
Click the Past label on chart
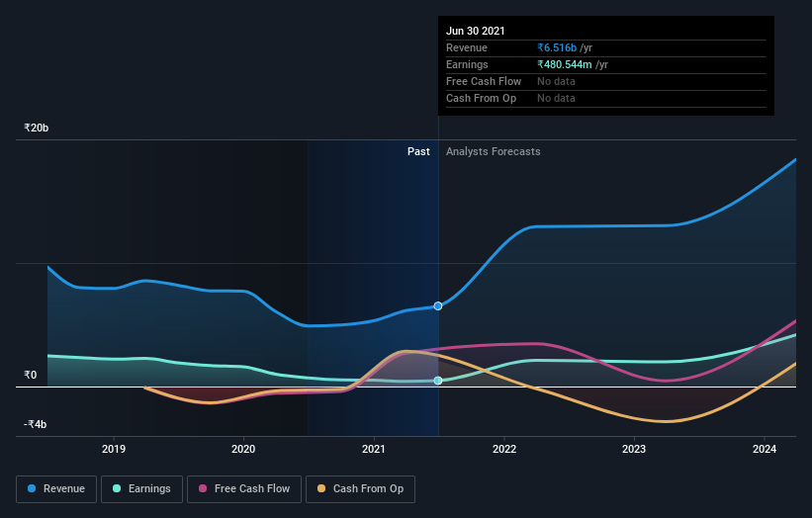coord(418,151)
